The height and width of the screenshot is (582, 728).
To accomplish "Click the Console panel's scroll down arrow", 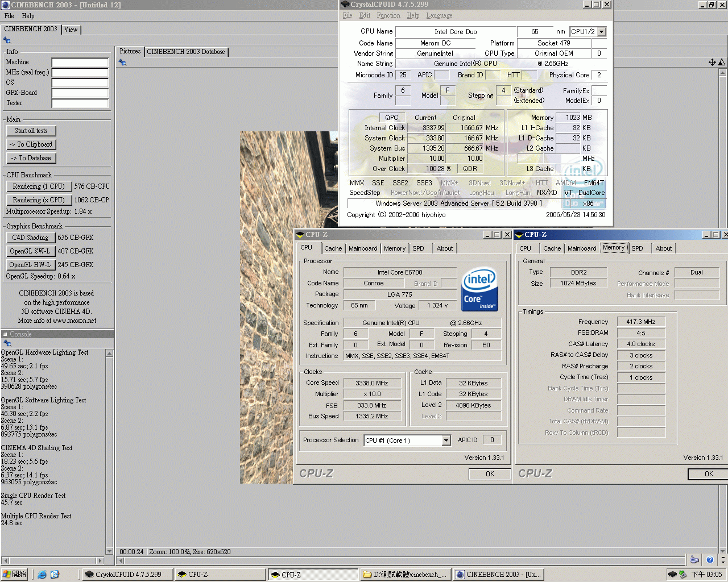I will click(109, 551).
